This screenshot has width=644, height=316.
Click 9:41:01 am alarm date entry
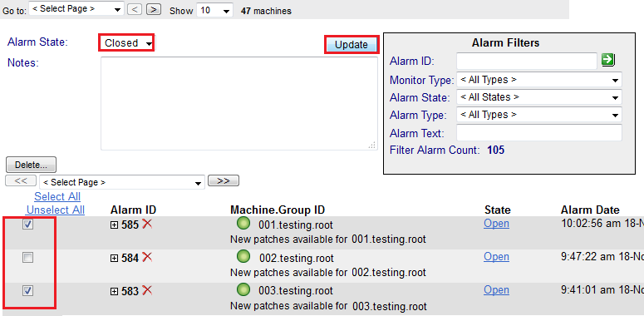[x=602, y=290]
